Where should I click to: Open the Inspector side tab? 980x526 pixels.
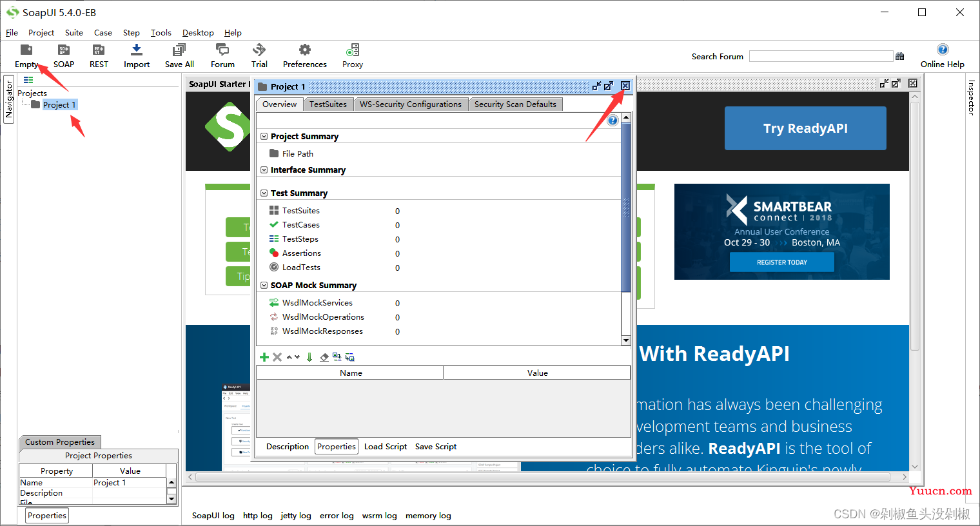coord(972,97)
